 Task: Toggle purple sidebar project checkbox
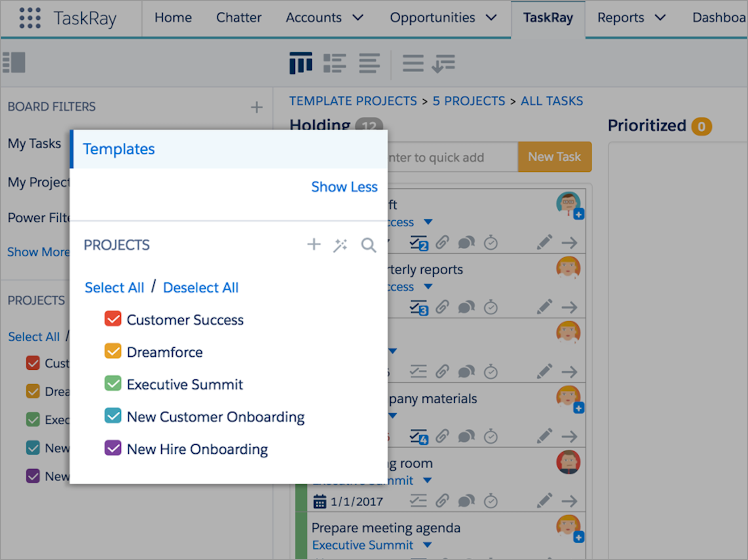pos(33,476)
